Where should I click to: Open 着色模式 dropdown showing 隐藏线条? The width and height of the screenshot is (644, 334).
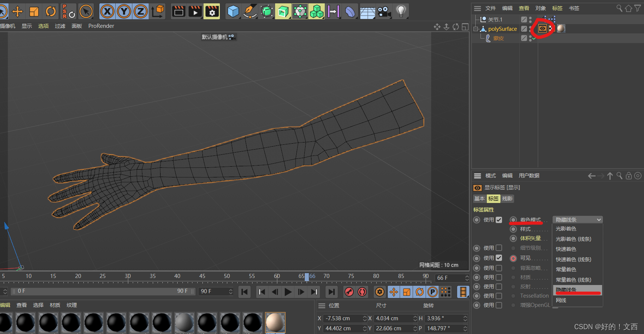577,220
